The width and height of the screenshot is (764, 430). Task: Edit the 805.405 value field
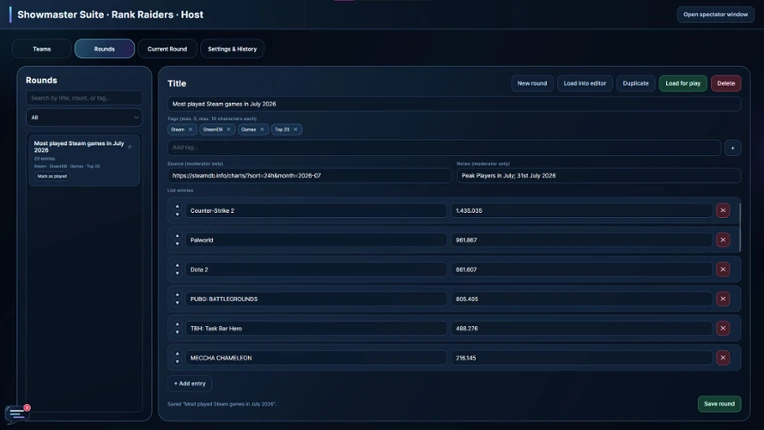pos(581,299)
